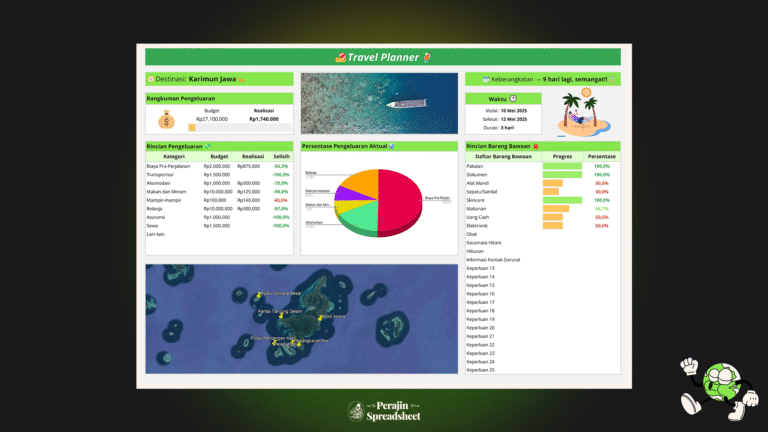Click the emoji left of Travel Planner title
The width and height of the screenshot is (768, 432).
(x=340, y=58)
